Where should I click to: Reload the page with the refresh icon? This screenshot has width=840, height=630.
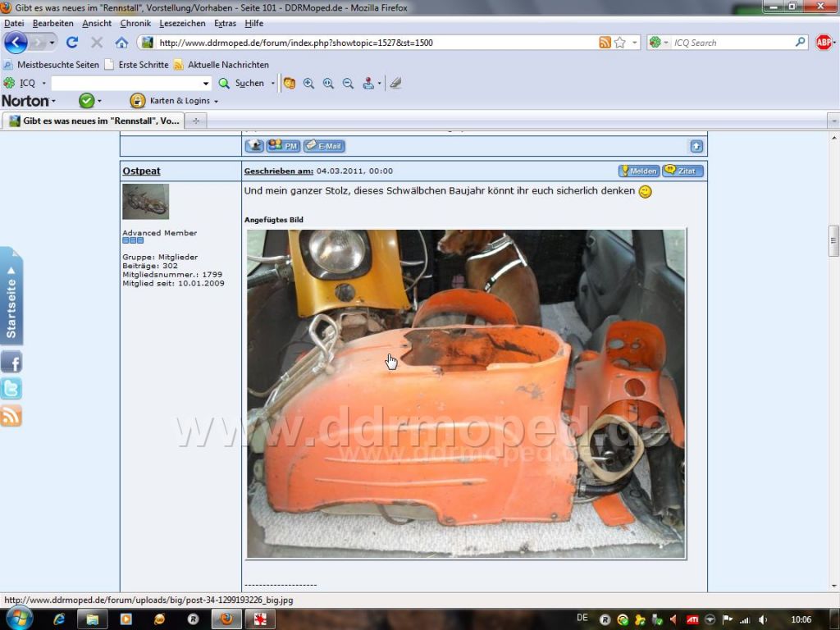[x=72, y=43]
